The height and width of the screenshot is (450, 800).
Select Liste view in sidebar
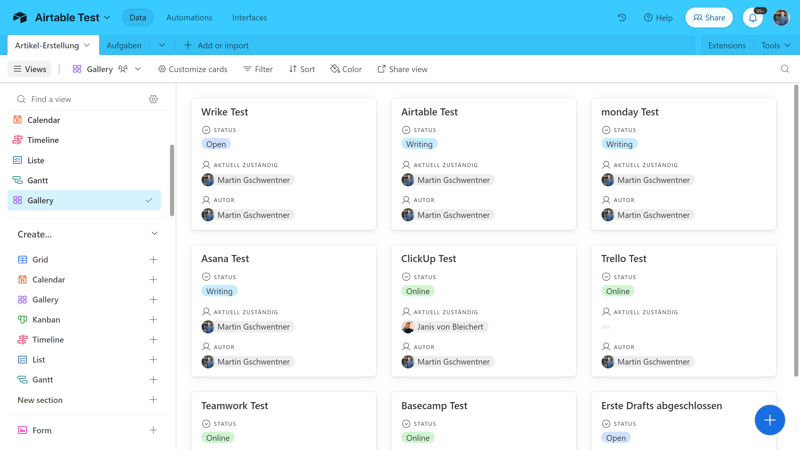84,160
